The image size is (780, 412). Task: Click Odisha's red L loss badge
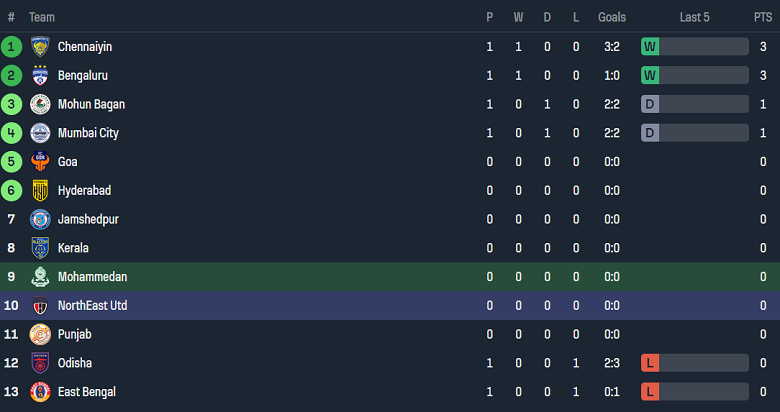click(x=650, y=363)
